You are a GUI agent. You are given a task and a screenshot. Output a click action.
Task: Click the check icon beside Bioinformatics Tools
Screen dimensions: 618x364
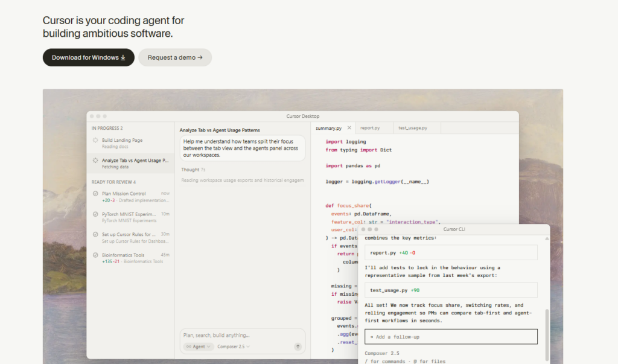(x=95, y=255)
